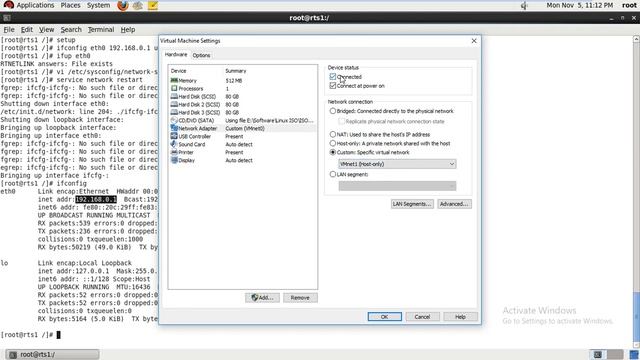This screenshot has height=360, width=640.
Task: Open the terminal Search menu
Action: 71,29
